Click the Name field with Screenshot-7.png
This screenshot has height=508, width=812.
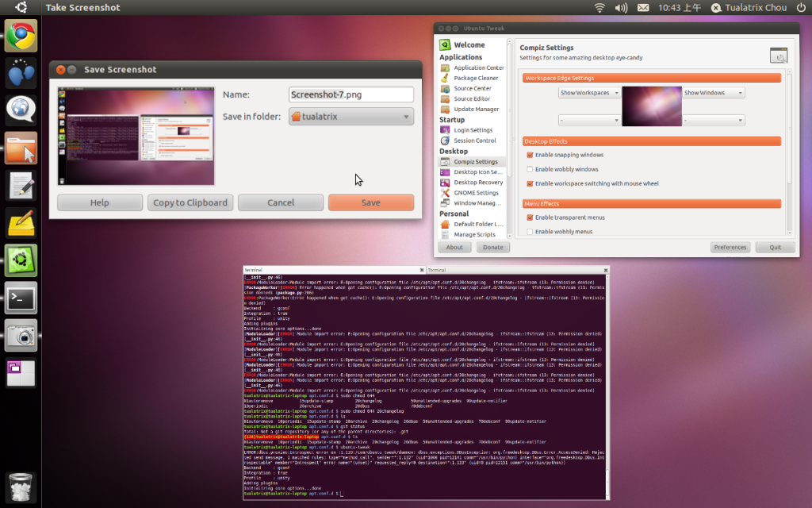pos(351,94)
